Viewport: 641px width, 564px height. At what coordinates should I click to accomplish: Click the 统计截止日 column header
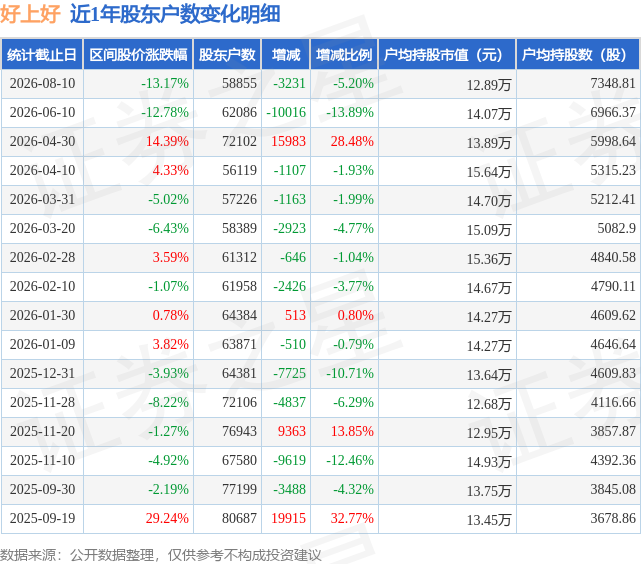42,54
